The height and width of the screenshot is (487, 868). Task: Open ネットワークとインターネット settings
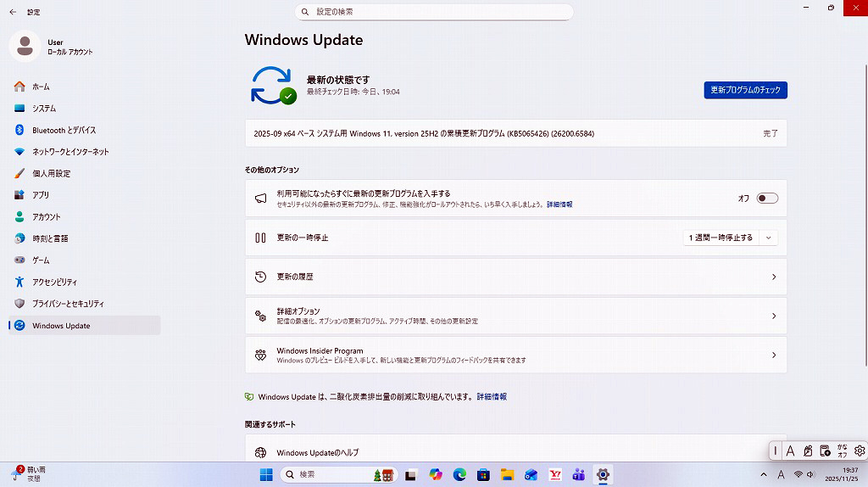(84, 151)
